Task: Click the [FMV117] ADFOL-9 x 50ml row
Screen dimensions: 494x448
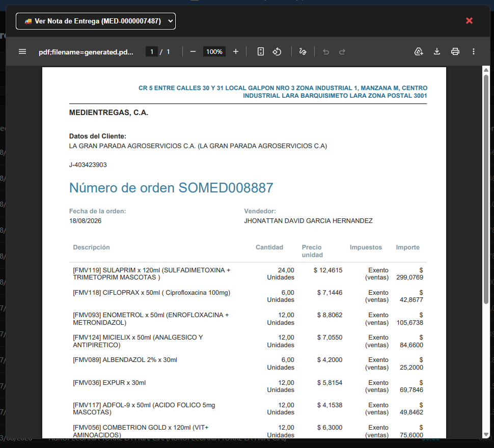Action: pyautogui.click(x=248, y=409)
